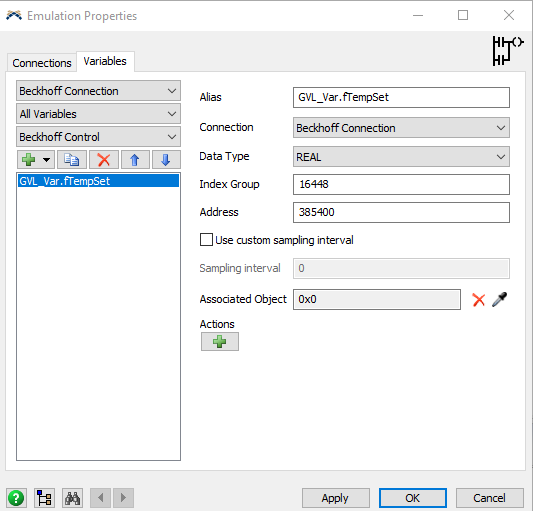The width and height of the screenshot is (533, 511).
Task: Pick associated object with eyedropper sampler
Action: coord(499,300)
